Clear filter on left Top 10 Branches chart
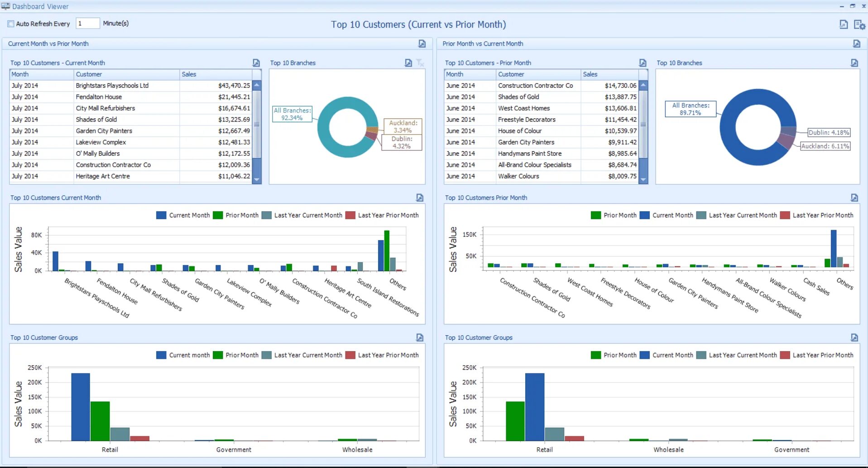The height and width of the screenshot is (468, 868). tap(420, 63)
